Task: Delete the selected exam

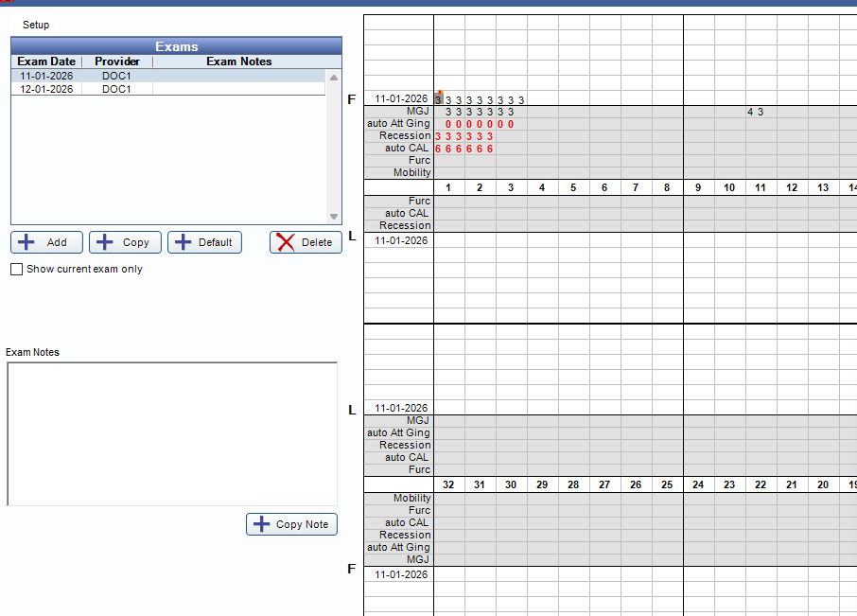Action: (306, 242)
